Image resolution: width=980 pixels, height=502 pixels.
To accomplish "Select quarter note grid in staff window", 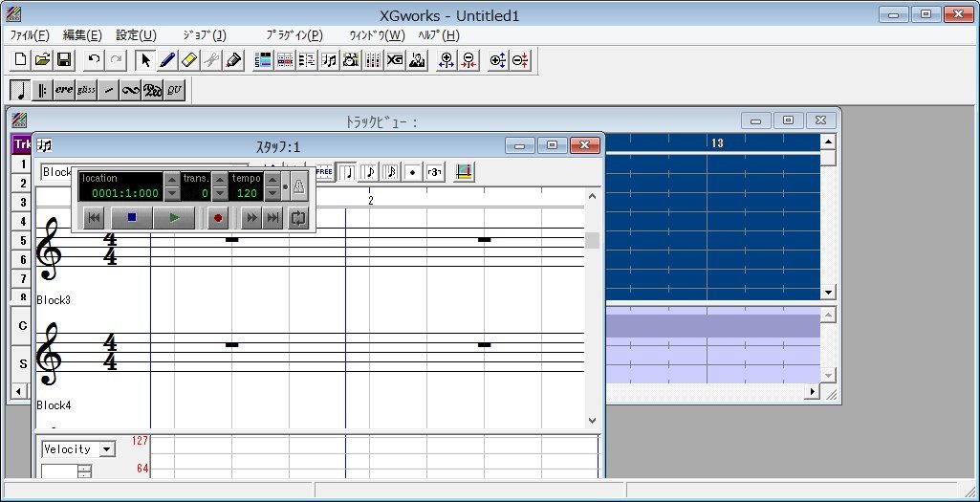I will [x=346, y=172].
